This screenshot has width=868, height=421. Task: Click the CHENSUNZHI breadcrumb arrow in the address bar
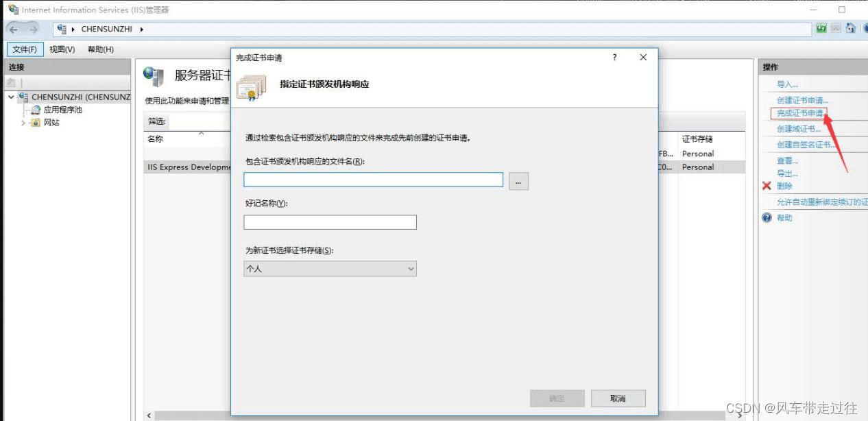click(x=142, y=29)
